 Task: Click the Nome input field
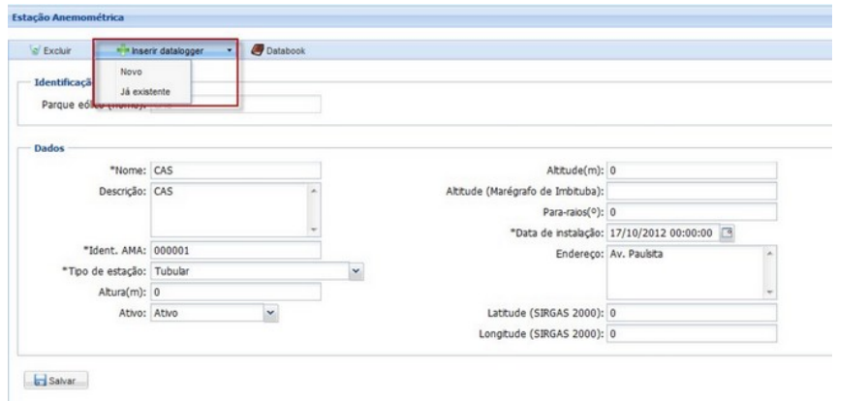234,171
